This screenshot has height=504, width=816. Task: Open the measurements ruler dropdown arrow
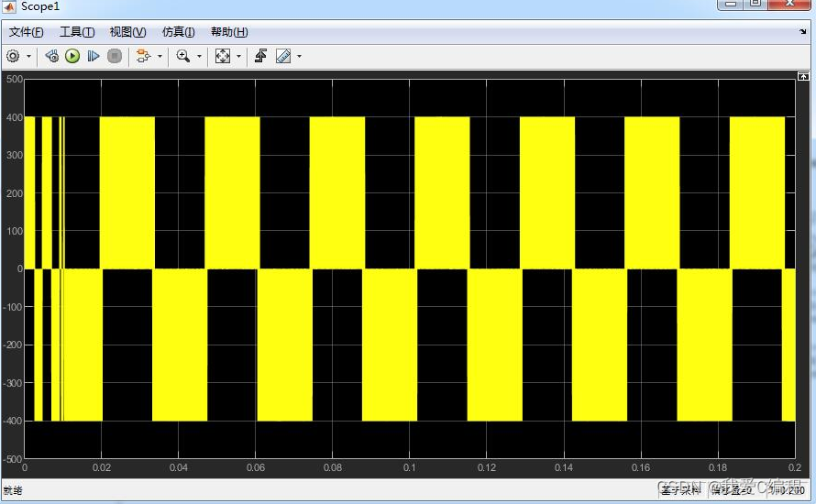click(299, 56)
